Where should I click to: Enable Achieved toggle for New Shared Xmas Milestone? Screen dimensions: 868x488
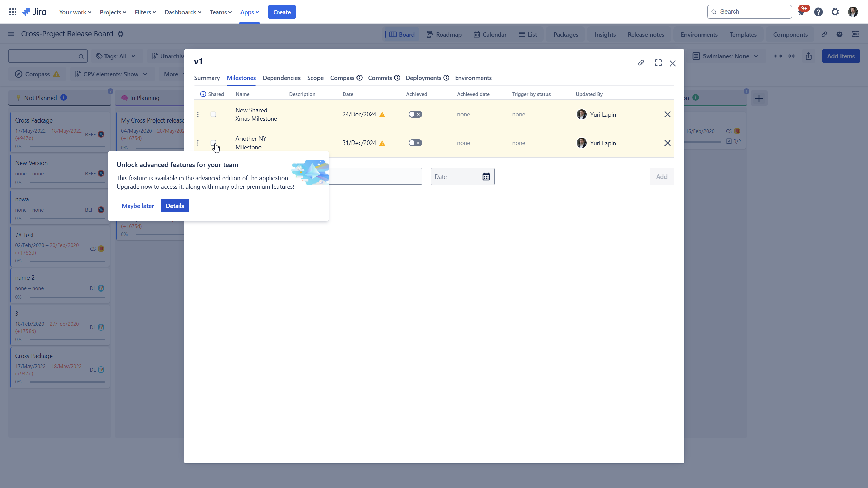[415, 114]
